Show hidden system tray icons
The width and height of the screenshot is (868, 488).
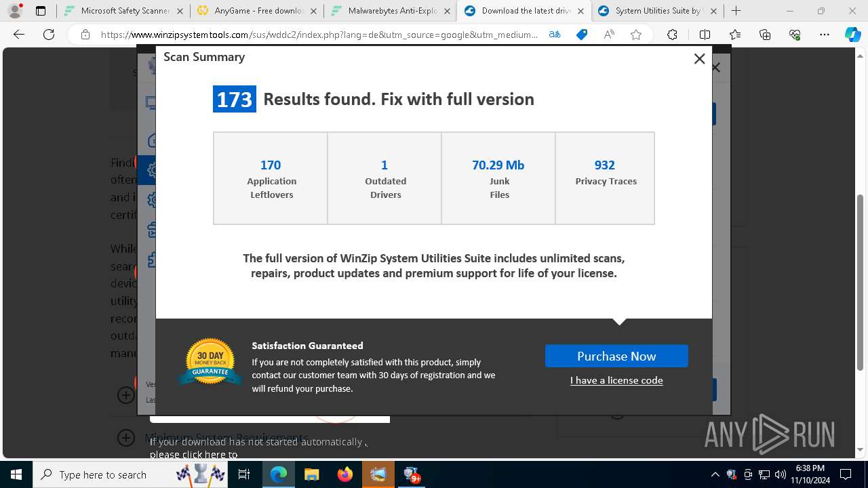point(715,474)
